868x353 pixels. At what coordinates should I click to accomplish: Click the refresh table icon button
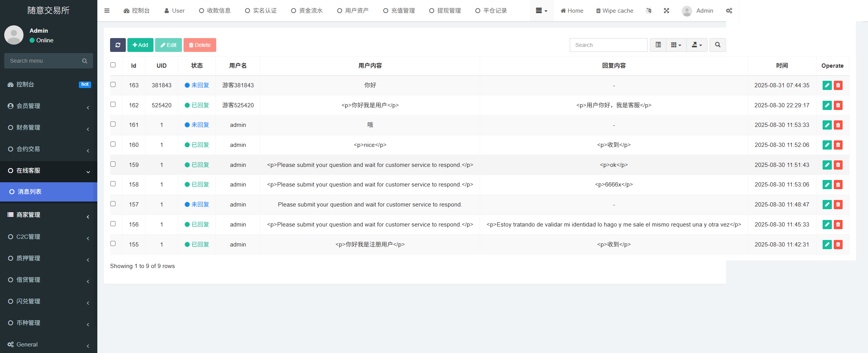[118, 45]
